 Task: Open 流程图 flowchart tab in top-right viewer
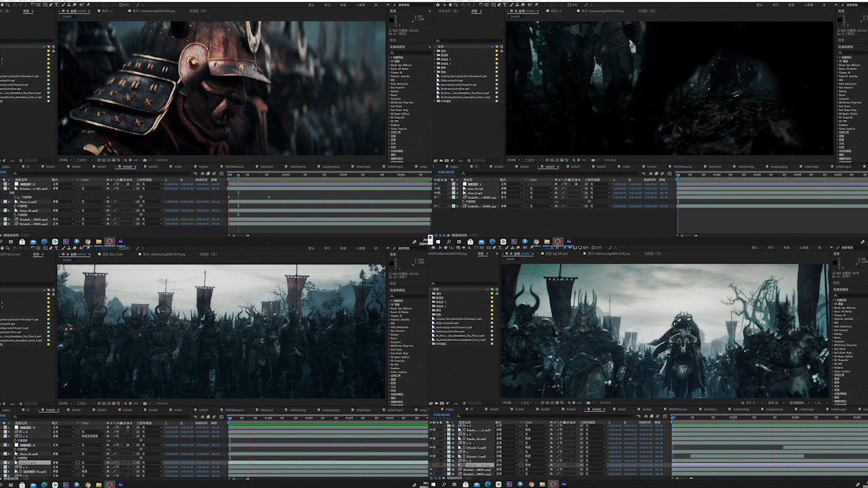(x=646, y=11)
